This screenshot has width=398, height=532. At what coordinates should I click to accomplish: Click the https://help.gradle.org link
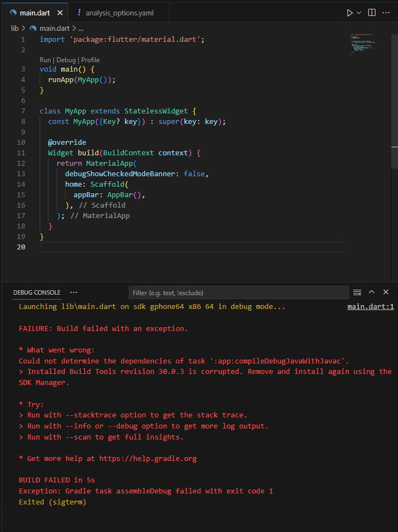tap(148, 459)
